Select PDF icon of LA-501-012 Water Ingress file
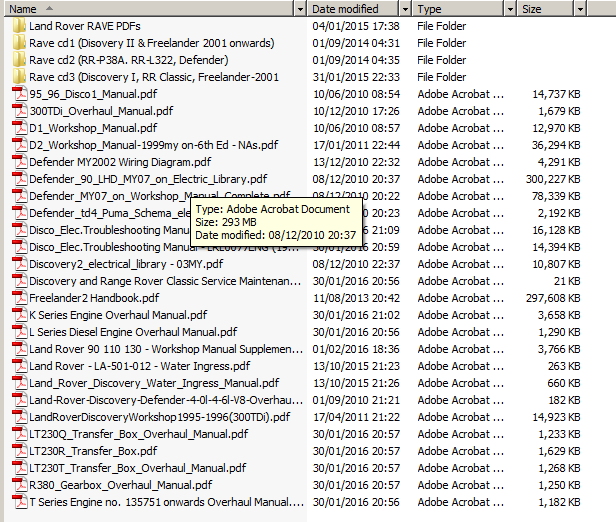Image resolution: width=616 pixels, height=522 pixels. tap(19, 366)
